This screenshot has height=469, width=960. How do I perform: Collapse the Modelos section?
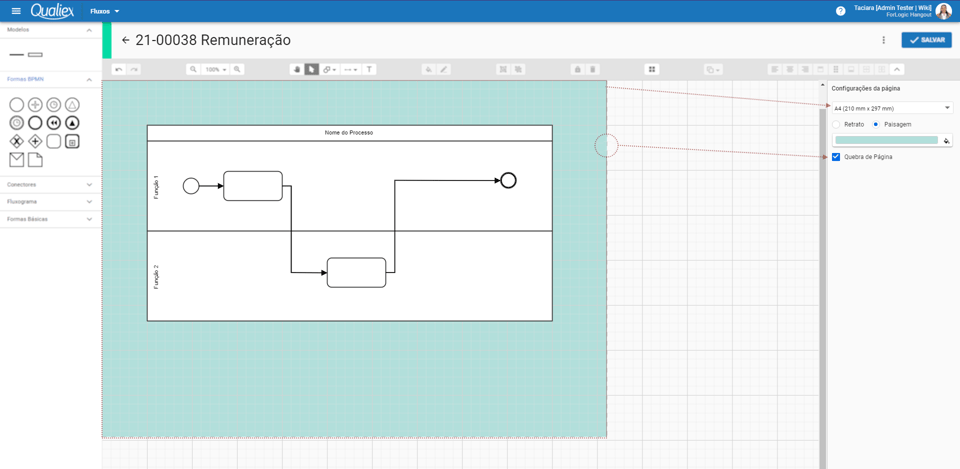pyautogui.click(x=89, y=30)
